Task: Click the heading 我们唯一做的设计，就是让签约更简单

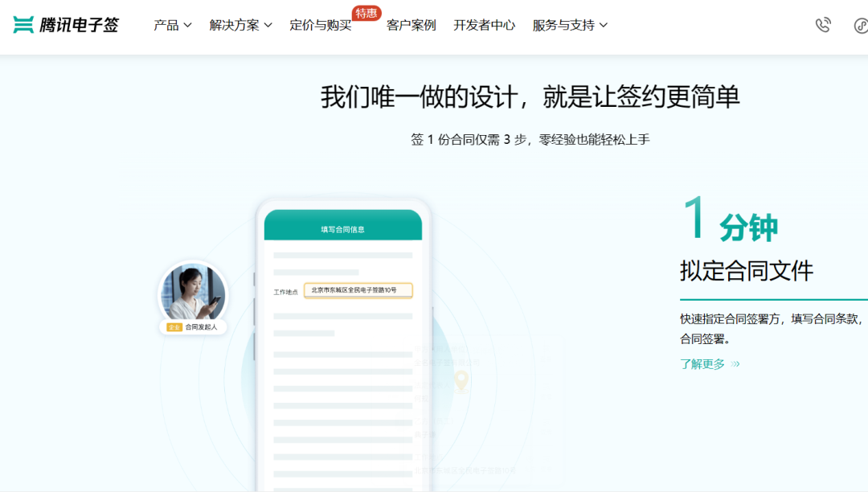Action: (x=530, y=96)
